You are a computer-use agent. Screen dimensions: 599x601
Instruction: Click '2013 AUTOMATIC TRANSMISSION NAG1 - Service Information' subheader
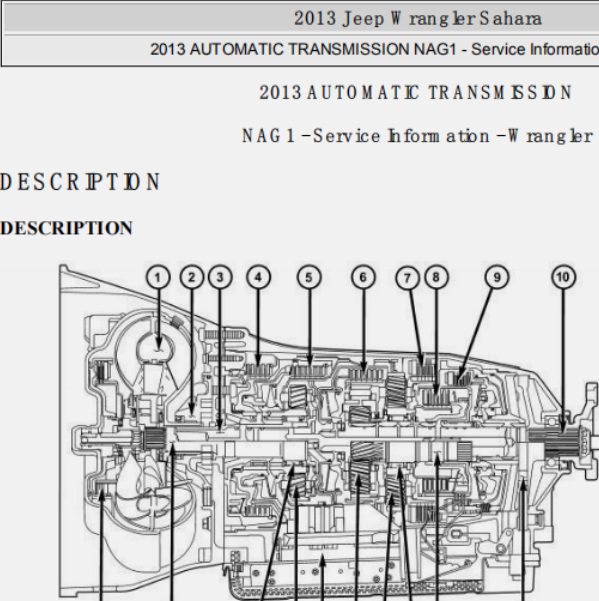coord(374,49)
